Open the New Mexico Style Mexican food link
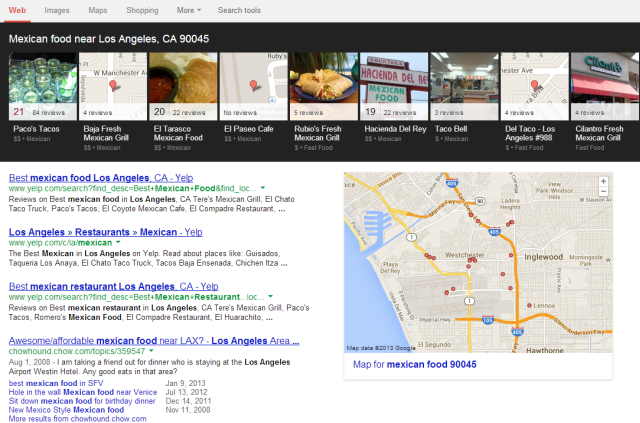640x423 pixels. pyautogui.click(x=66, y=410)
